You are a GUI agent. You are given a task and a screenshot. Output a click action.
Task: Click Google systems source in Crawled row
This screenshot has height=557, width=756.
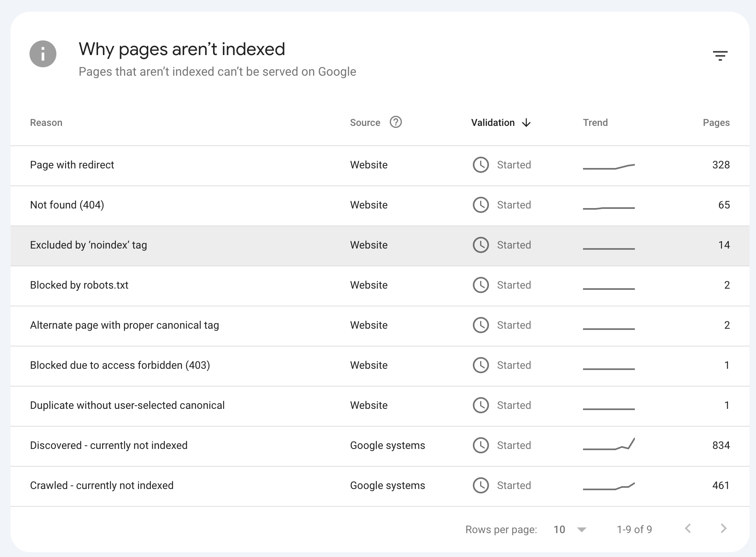tap(387, 485)
